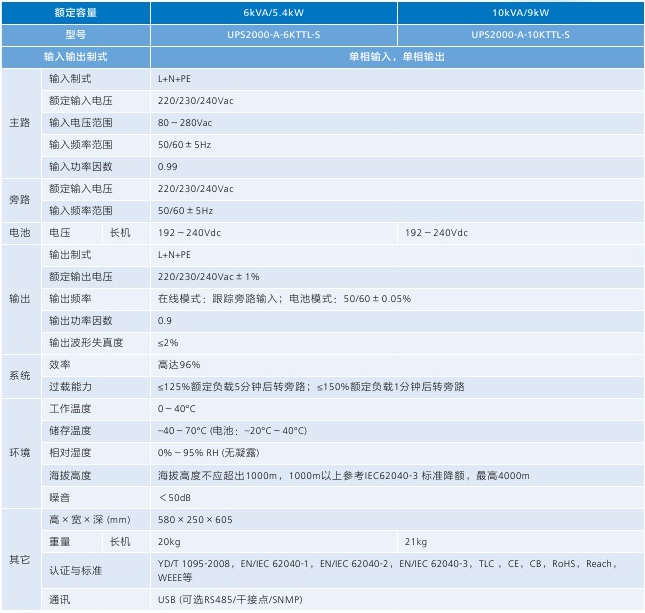Select the output power factor value 0.9

tap(165, 321)
